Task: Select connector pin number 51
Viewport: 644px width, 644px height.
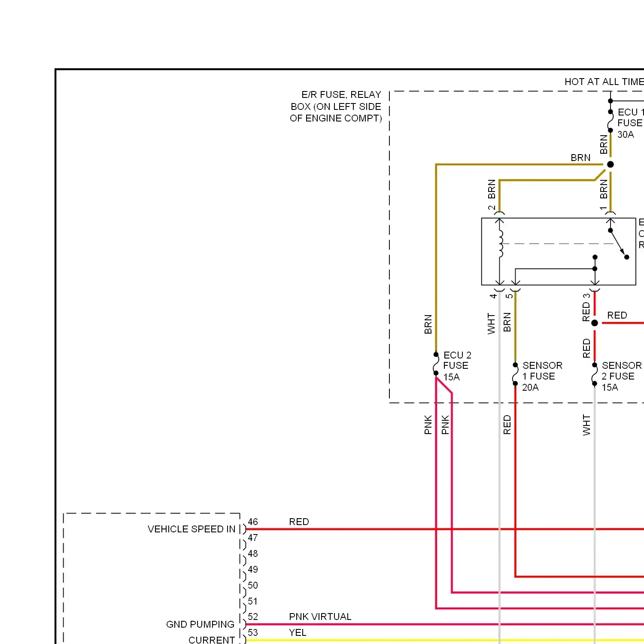Action: pyautogui.click(x=253, y=601)
